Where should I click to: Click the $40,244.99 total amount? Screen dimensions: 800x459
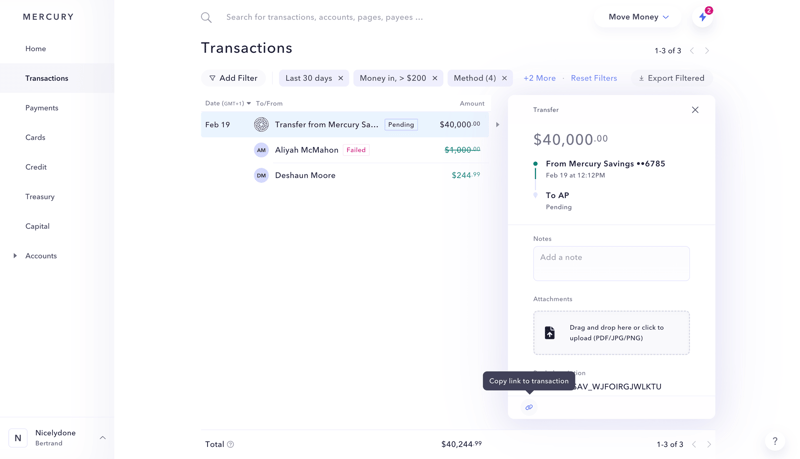point(461,444)
